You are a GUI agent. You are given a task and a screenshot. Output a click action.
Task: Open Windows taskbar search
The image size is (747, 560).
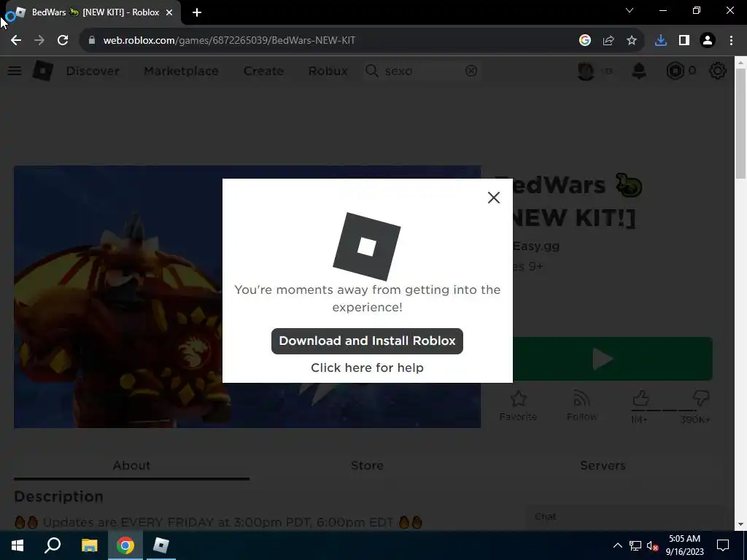pyautogui.click(x=53, y=545)
